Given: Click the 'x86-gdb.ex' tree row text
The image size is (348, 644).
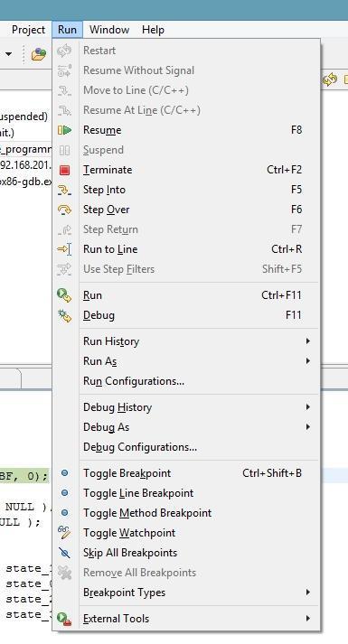Looking at the screenshot, I should coord(26,182).
